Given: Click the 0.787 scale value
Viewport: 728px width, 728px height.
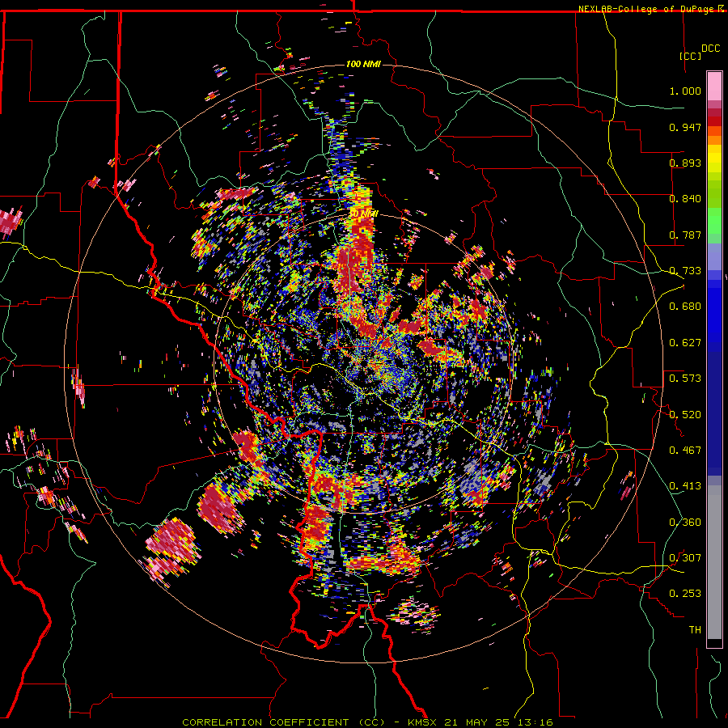Looking at the screenshot, I should click(x=685, y=235).
